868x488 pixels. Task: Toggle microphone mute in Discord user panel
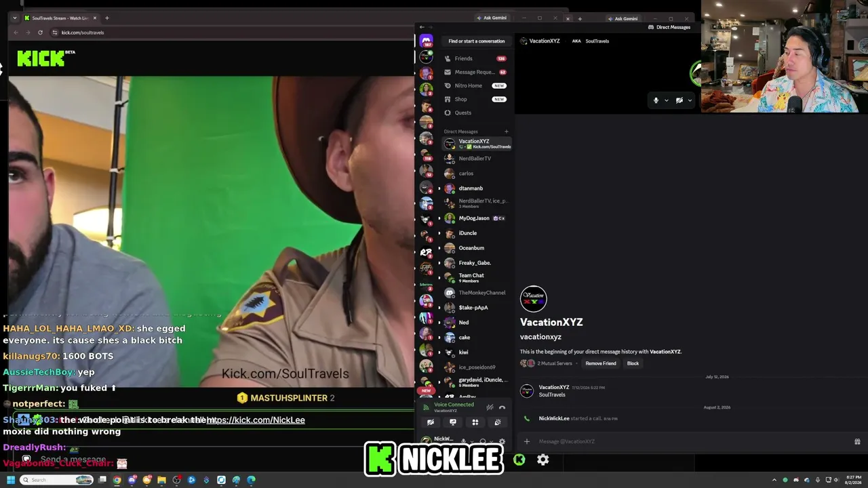click(464, 441)
